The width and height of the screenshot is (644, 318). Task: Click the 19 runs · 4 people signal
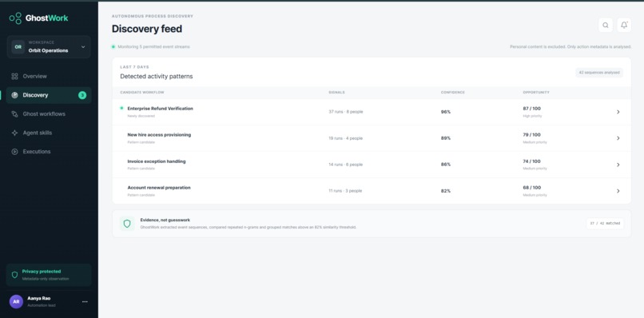[346, 138]
